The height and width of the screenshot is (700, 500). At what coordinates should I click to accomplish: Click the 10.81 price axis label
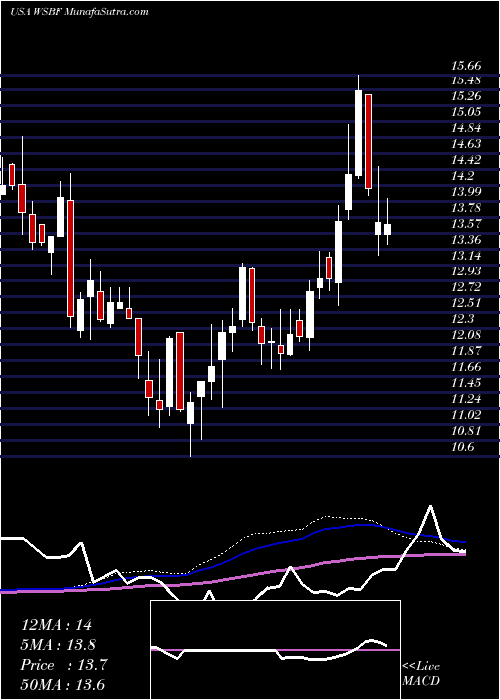[x=466, y=431]
